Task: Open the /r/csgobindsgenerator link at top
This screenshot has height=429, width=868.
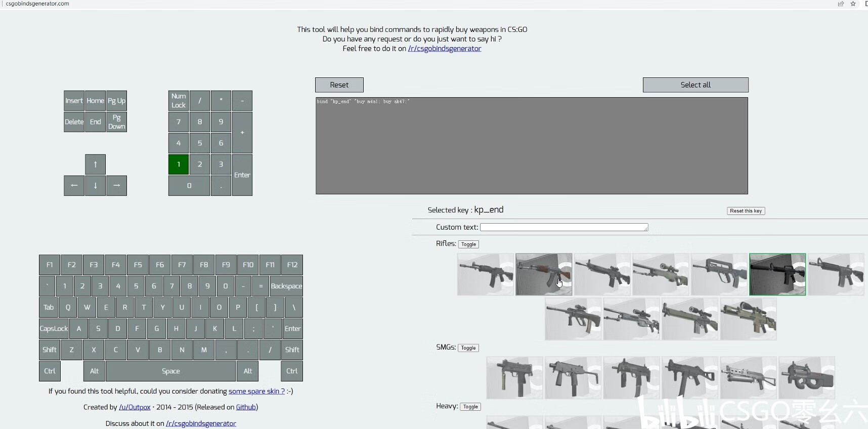Action: pos(445,49)
